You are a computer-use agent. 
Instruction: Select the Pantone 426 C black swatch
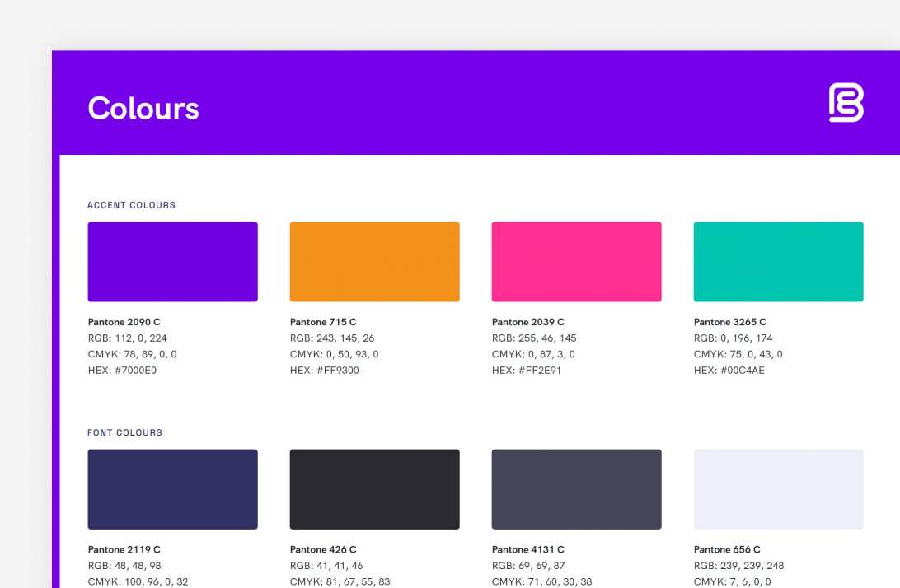coord(374,488)
